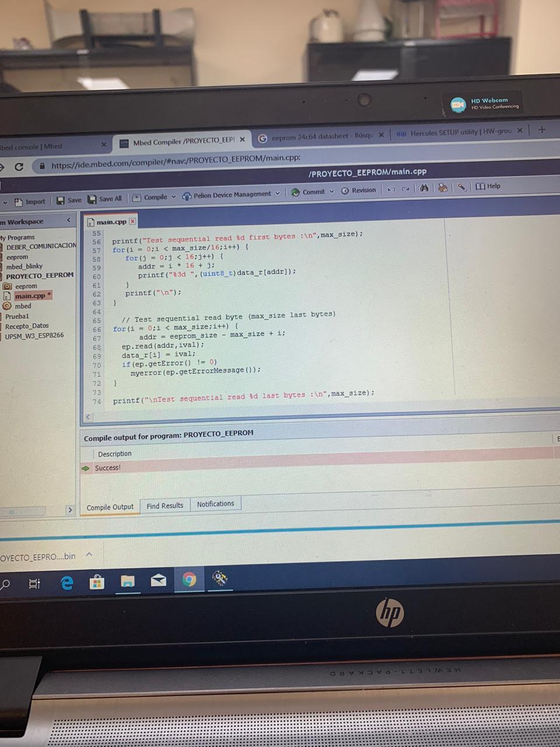Click the undo arrow icon
The image size is (560, 747).
tap(391, 189)
